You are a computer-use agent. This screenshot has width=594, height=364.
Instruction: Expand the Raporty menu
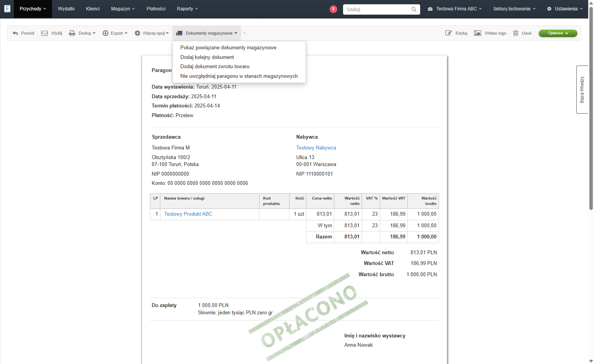coord(187,9)
